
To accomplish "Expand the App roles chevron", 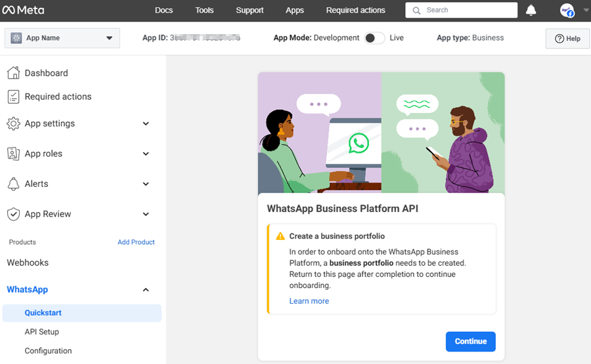I will (146, 153).
